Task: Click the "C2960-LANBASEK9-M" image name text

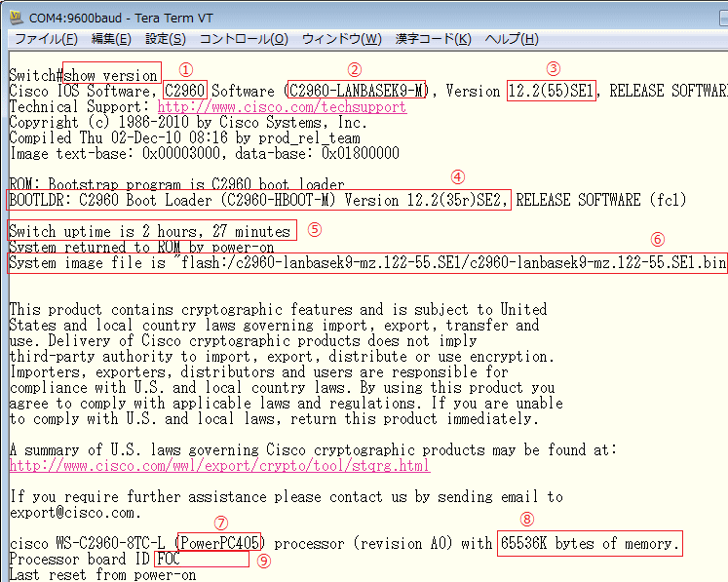Action: click(356, 91)
